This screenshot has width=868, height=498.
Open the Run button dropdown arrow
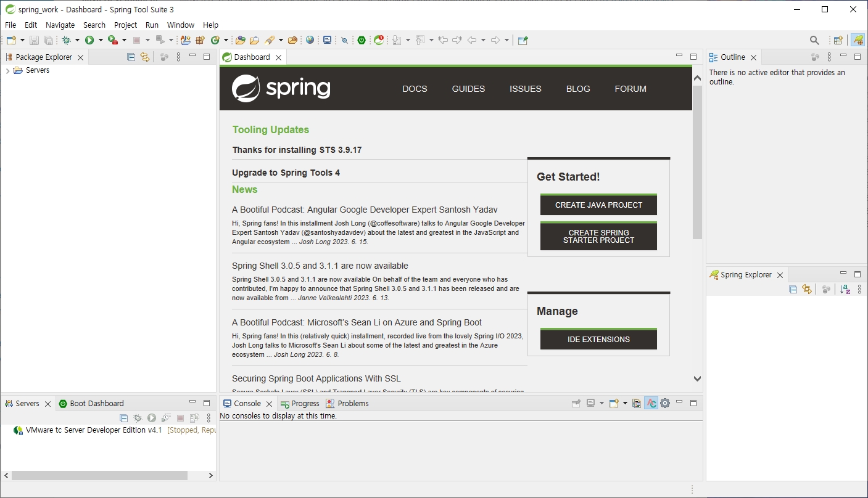point(101,40)
